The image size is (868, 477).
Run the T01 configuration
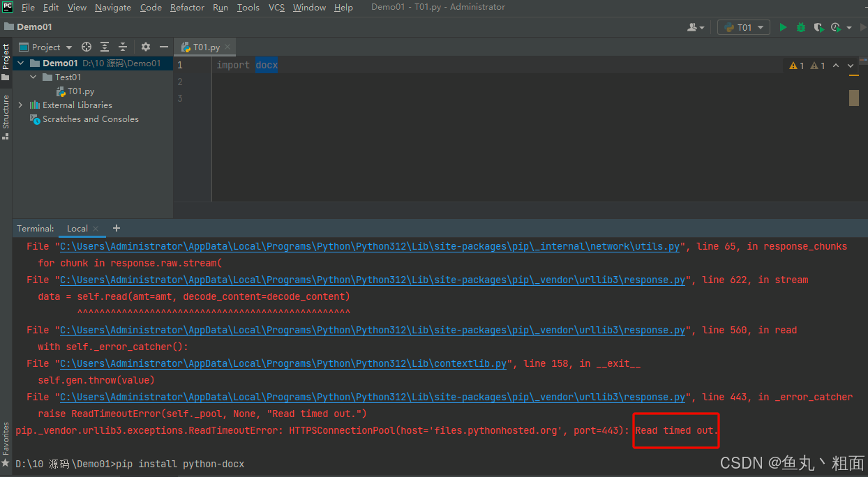click(783, 27)
